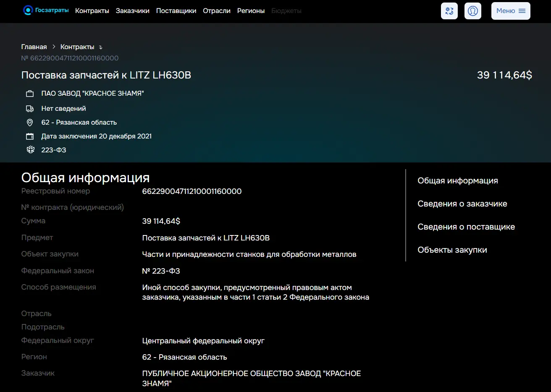Screen dimensions: 551x392
Task: Click the breadcrumb chevron after Главная
Action: point(54,47)
